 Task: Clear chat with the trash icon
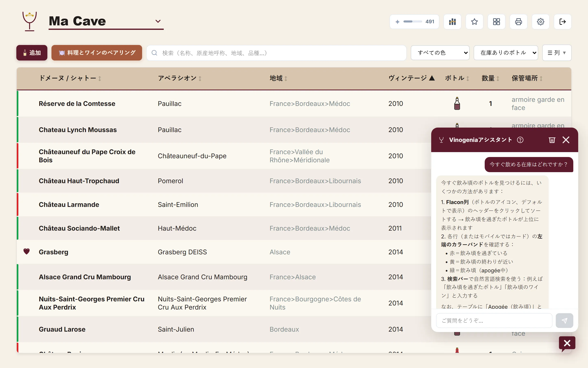tap(552, 140)
